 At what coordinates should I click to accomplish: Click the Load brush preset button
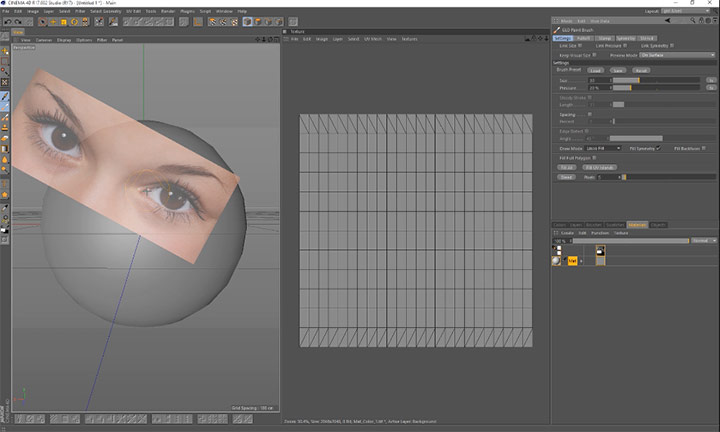(x=596, y=70)
